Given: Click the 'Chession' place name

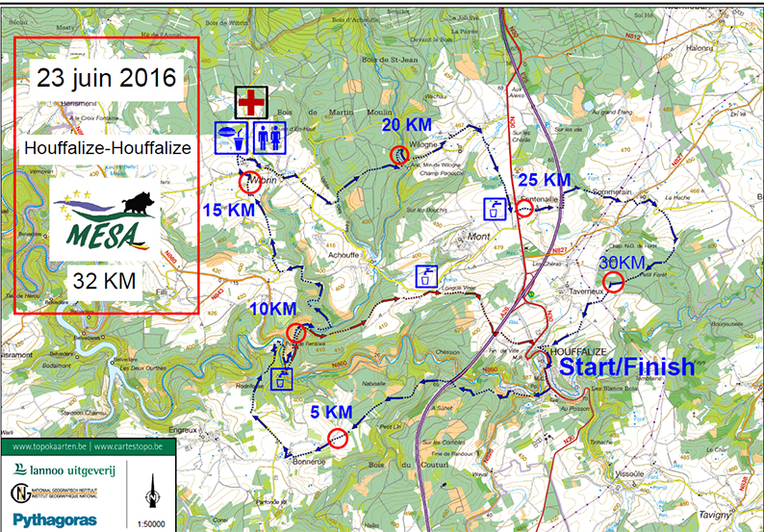Looking at the screenshot, I should point(447,352).
